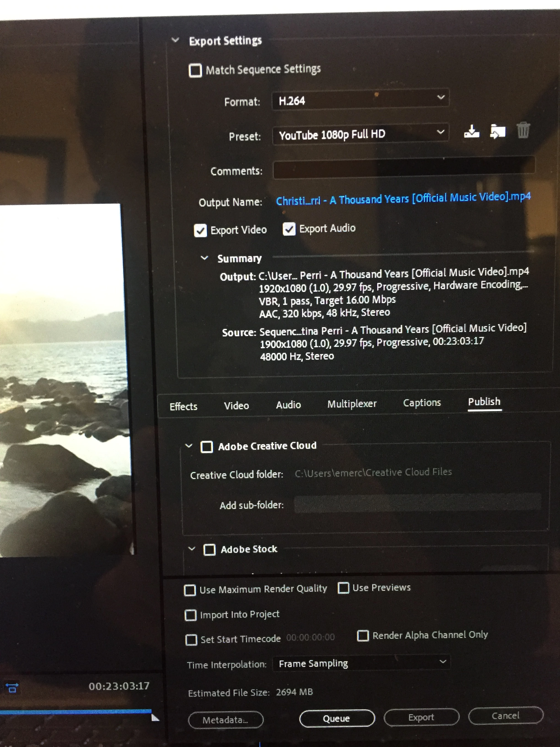Screen dimensions: 560x747
Task: Click the Save Preset icon
Action: click(x=471, y=131)
